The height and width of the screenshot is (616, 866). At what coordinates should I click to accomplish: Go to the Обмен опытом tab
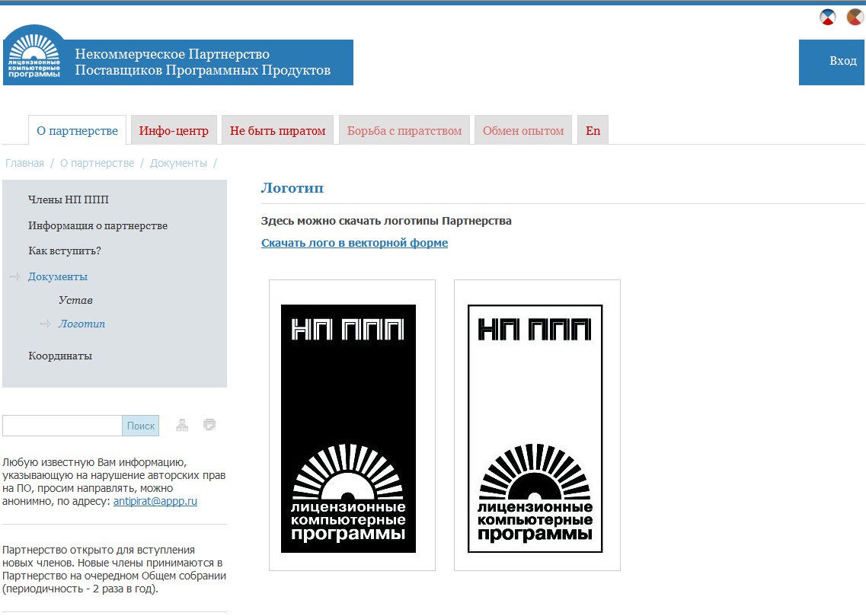523,130
